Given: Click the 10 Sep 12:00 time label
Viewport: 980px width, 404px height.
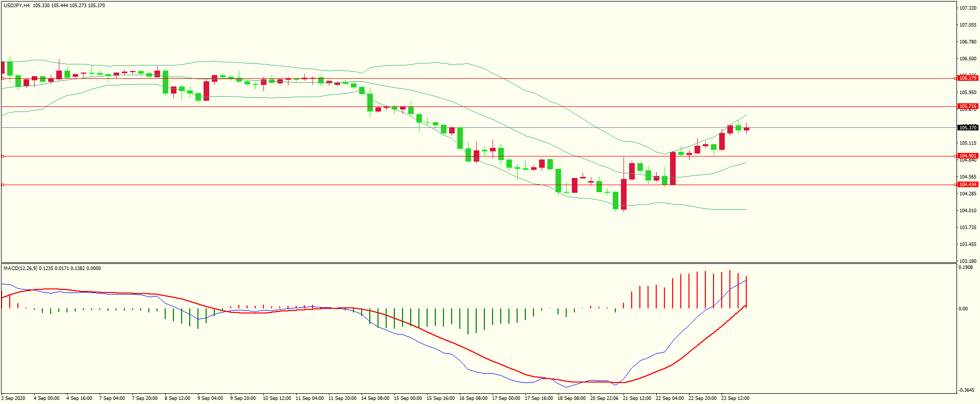Looking at the screenshot, I should (x=277, y=398).
